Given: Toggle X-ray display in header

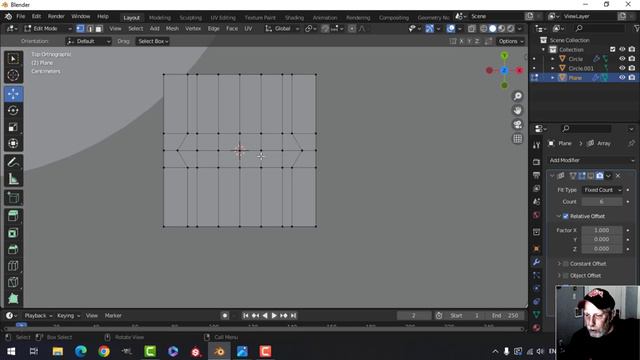Looking at the screenshot, I should click(x=471, y=29).
